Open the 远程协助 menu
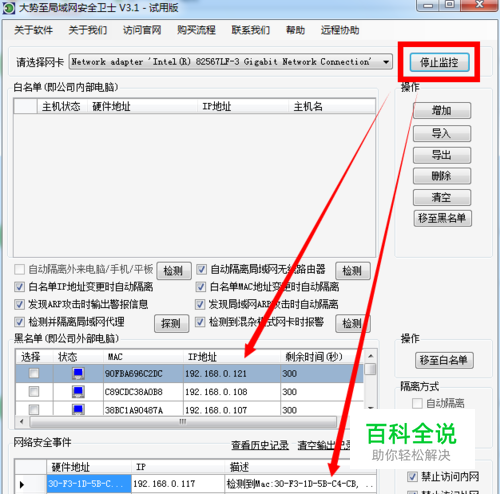500x494 pixels. tap(340, 30)
